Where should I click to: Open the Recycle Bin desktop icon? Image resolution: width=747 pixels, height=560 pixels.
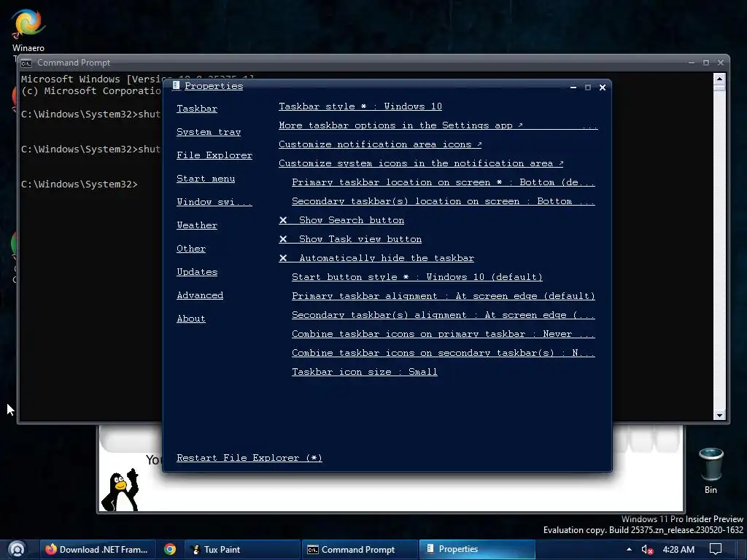coord(711,470)
